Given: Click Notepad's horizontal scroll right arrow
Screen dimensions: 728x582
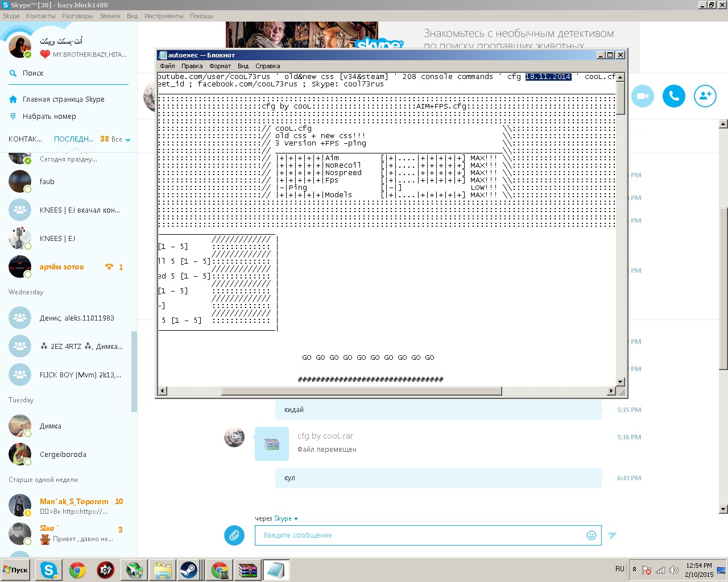Looking at the screenshot, I should (611, 391).
